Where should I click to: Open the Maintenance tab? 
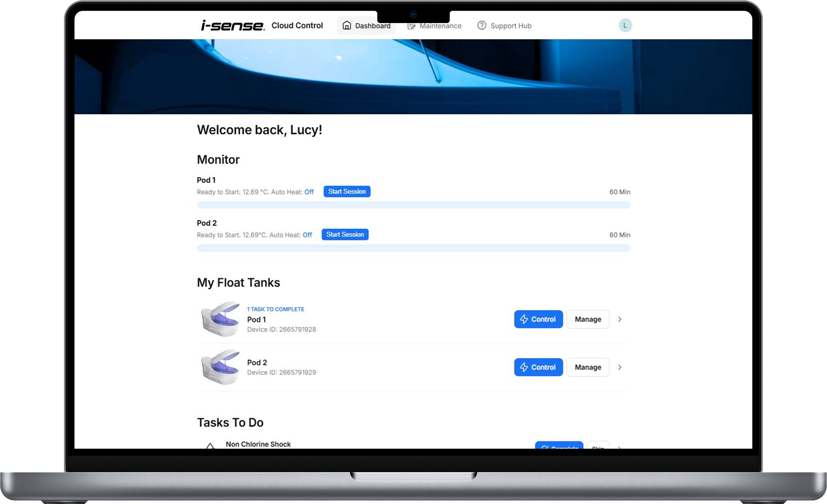pyautogui.click(x=440, y=26)
